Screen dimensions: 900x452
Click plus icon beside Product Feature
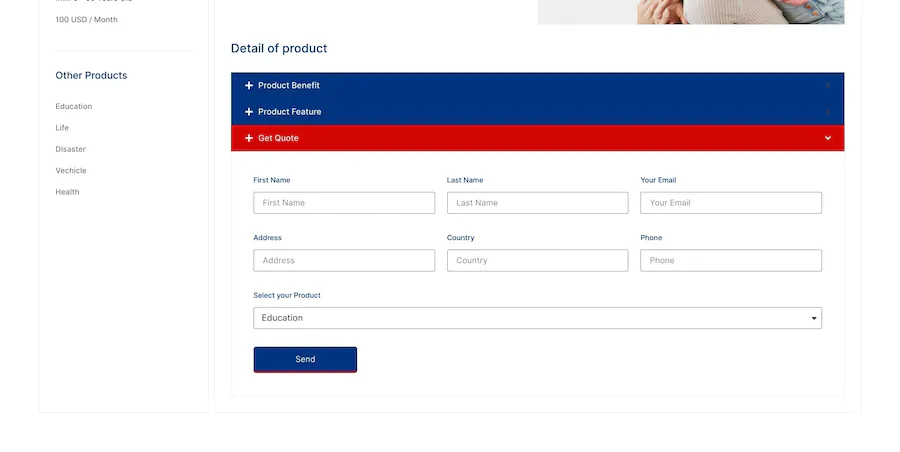(249, 112)
